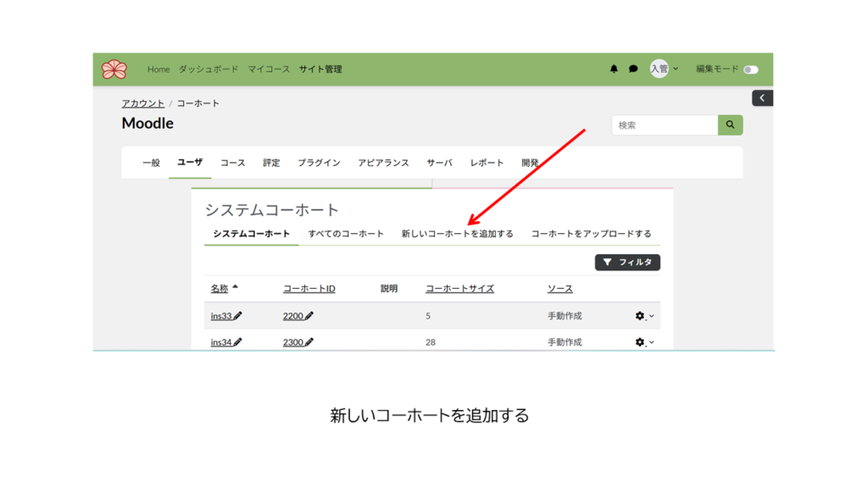The image size is (868, 488).
Task: Click the フィルタ button
Action: pyautogui.click(x=627, y=263)
